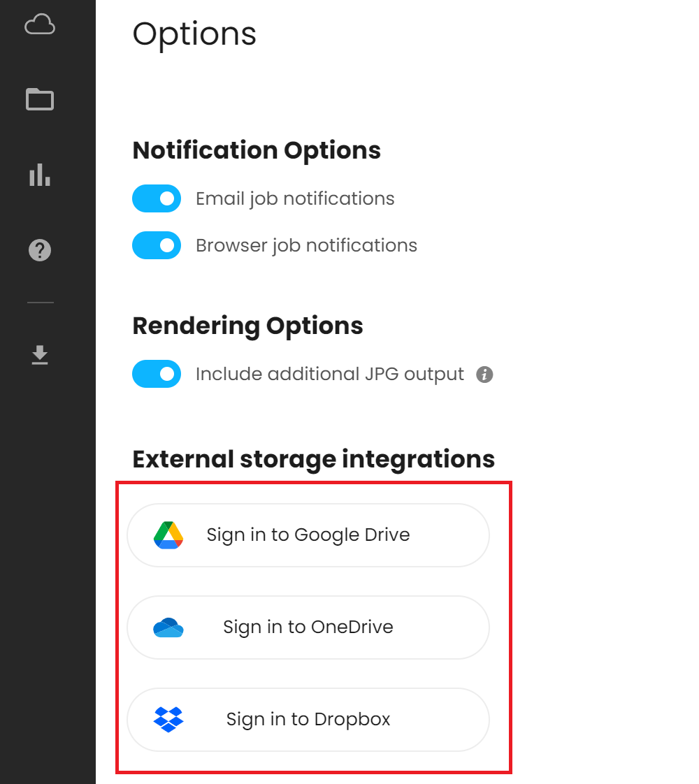The height and width of the screenshot is (784, 699).
Task: Turn off the Browser job notifications switch
Action: [157, 245]
